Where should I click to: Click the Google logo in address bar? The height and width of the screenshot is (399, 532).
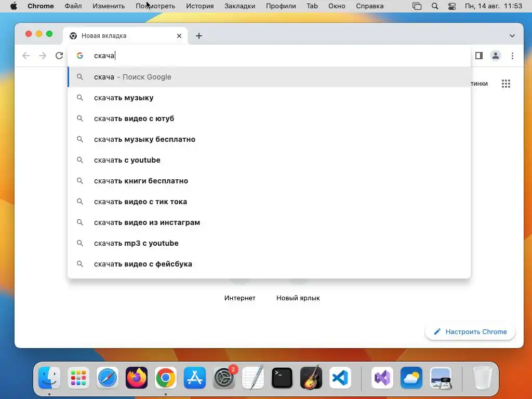pos(79,56)
